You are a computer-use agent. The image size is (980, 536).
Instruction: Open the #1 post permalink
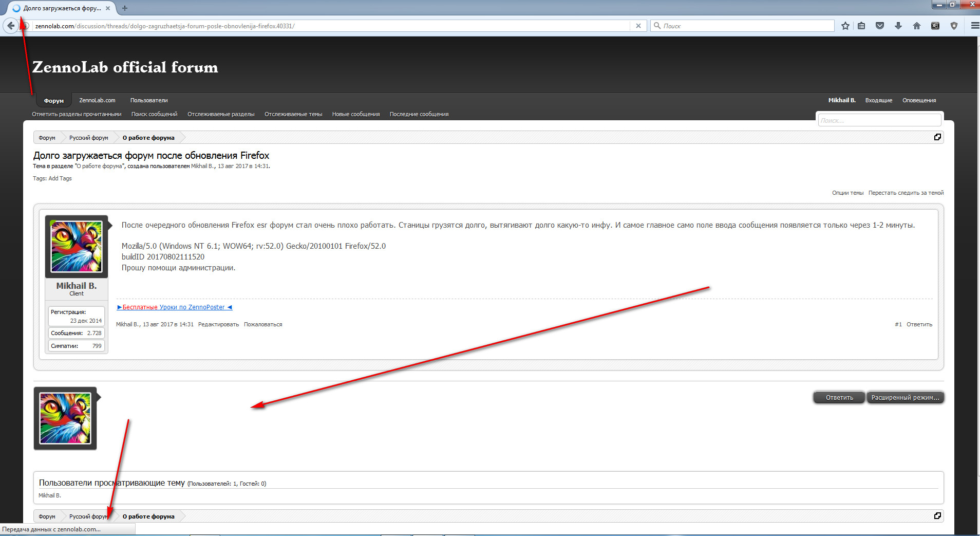pyautogui.click(x=898, y=324)
